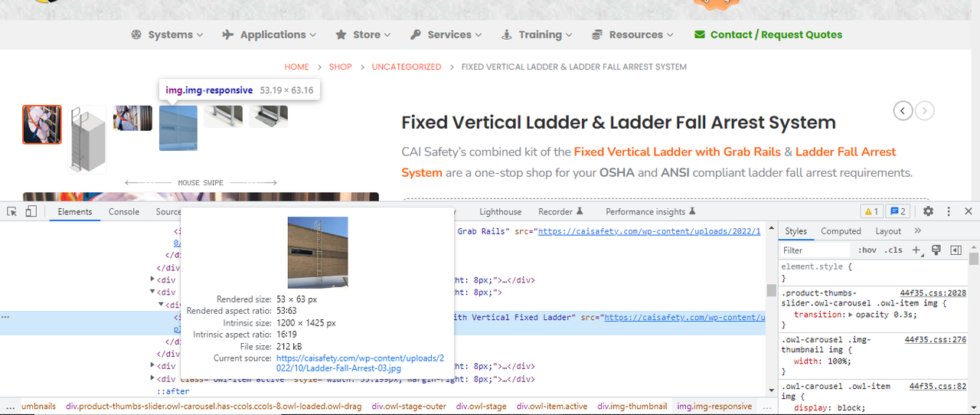Open the highlighted row's three-dot actions
The image size is (980, 415).
[x=5, y=317]
